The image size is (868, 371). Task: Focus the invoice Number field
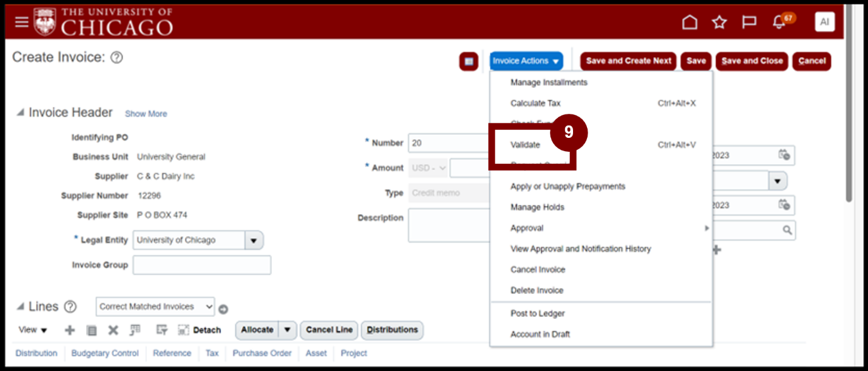[449, 143]
